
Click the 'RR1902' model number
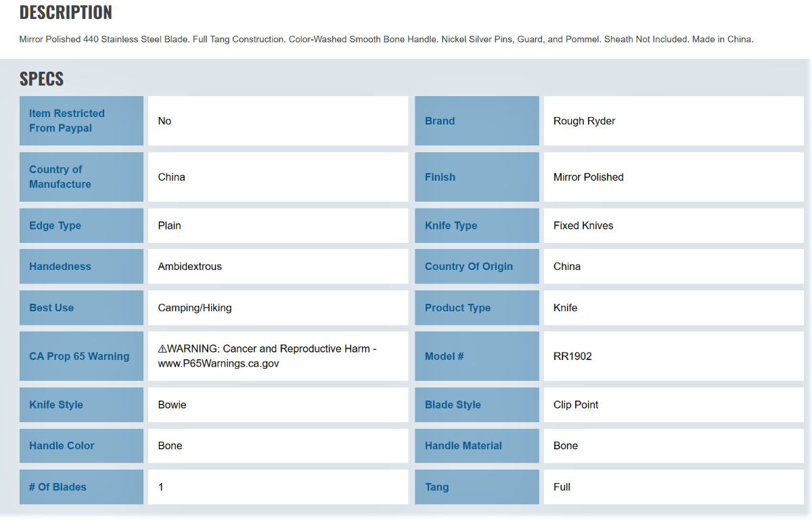572,357
